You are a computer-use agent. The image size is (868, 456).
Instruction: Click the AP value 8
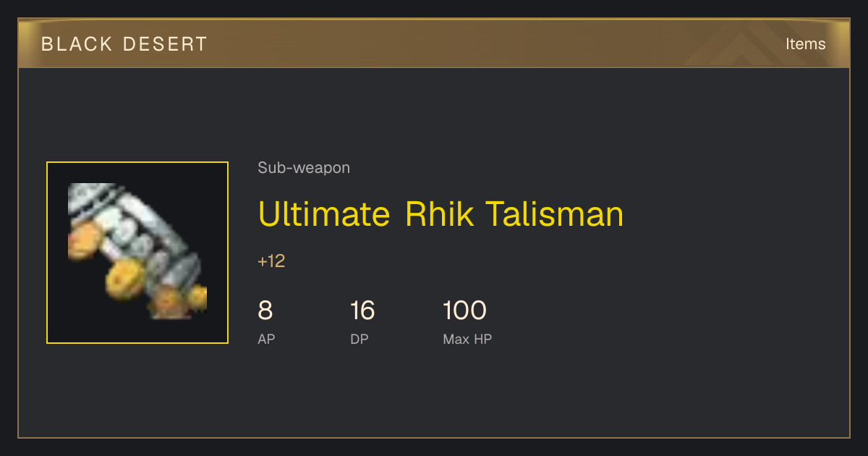(265, 311)
